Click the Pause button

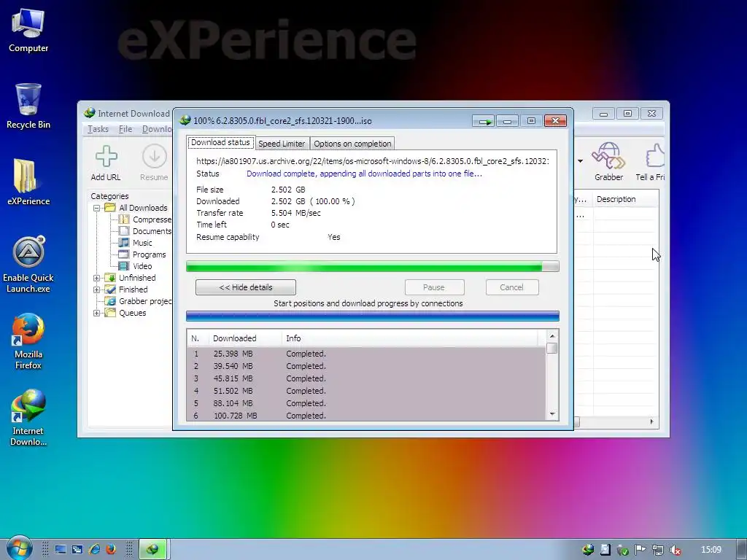click(434, 287)
